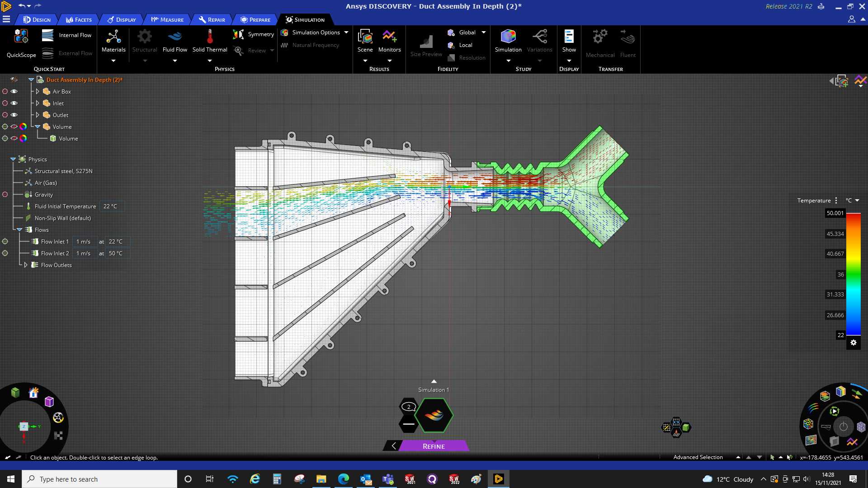Choose the Fluid Flow physics icon
The image size is (868, 488).
coord(175,37)
